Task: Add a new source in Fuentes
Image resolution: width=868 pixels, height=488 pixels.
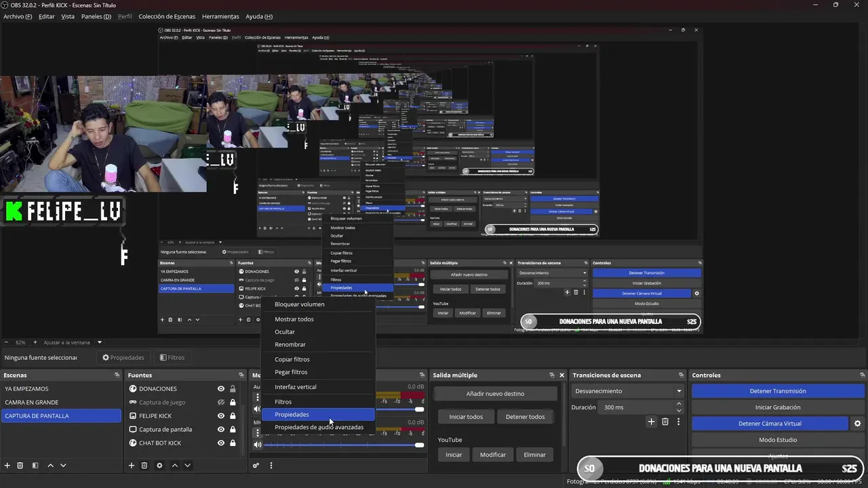Action: tap(132, 466)
